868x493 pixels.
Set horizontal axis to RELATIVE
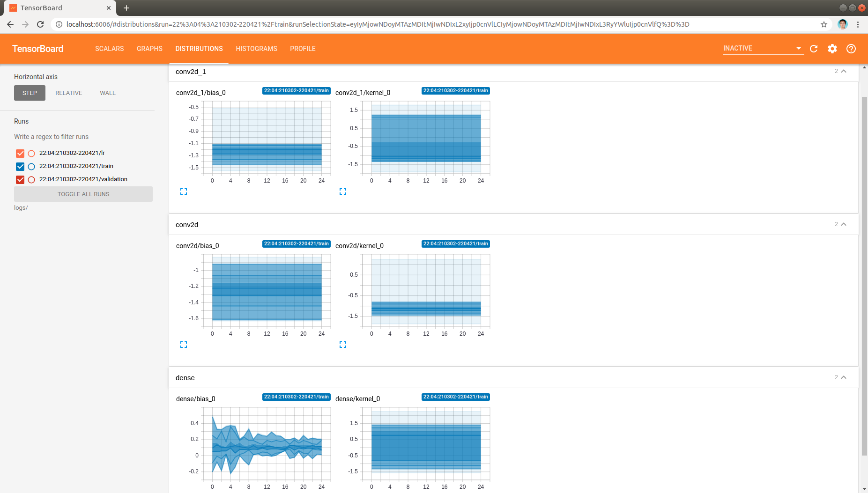[x=69, y=93]
